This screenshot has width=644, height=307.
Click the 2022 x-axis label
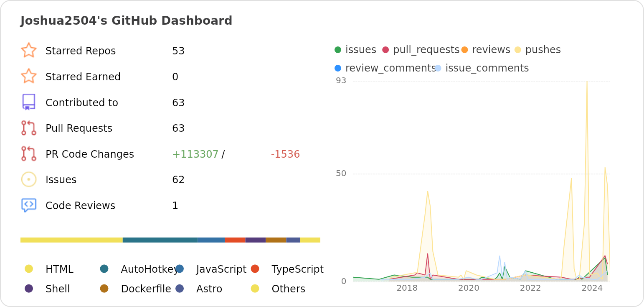tap(530, 288)
